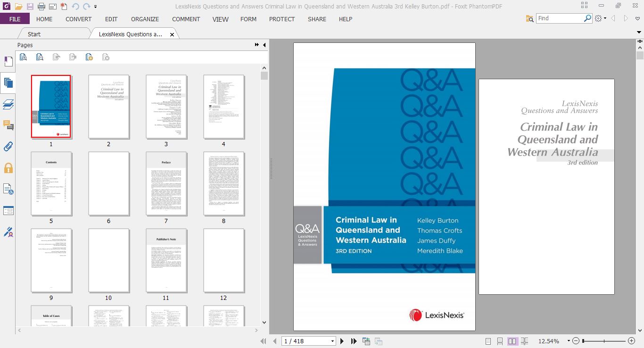This screenshot has height=348, width=644.
Task: Enable continuous page view mode
Action: point(500,341)
